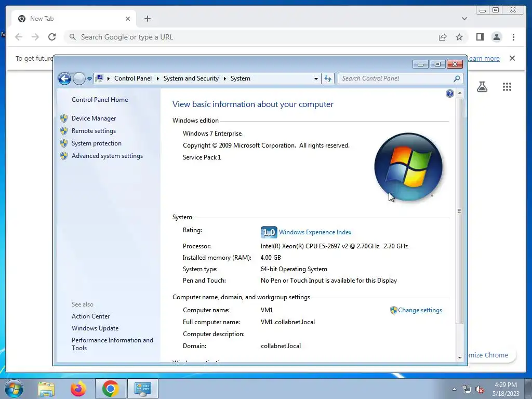Select Control Panel breadcrumb
532x399 pixels.
[133, 78]
